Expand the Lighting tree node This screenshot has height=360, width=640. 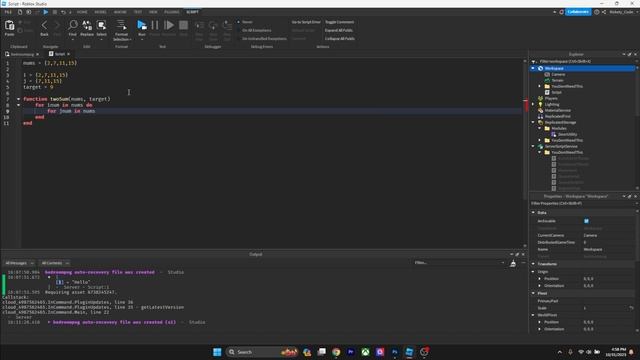(533, 104)
